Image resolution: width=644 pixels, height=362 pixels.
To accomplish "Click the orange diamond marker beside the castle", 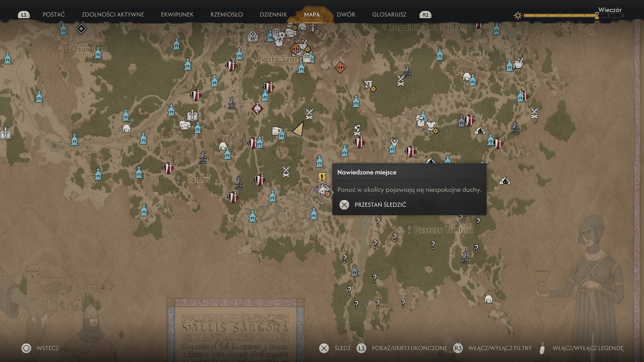I will point(340,67).
